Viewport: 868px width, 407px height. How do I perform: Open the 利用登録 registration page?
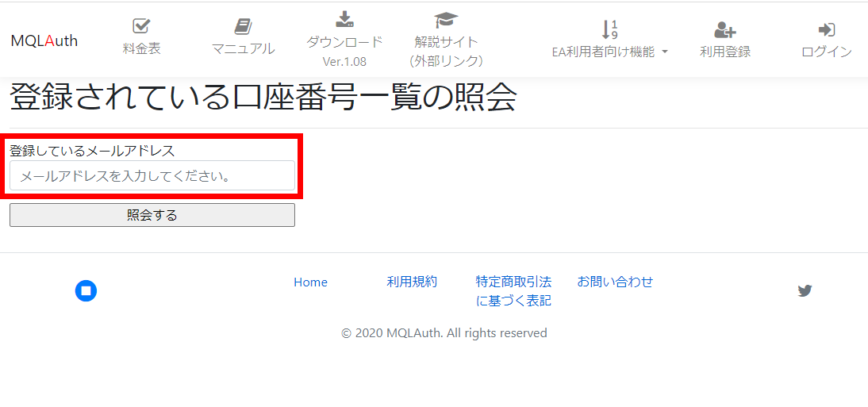pos(724,52)
